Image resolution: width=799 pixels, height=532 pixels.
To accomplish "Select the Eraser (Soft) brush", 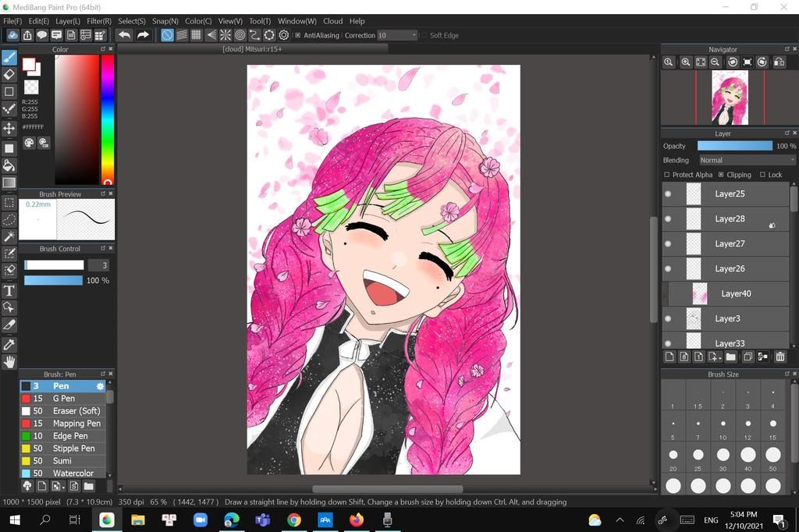I will (x=62, y=411).
